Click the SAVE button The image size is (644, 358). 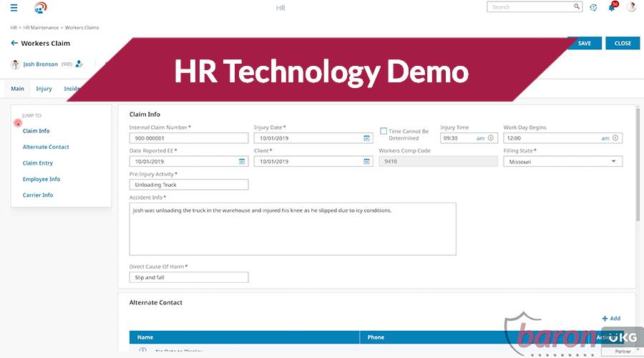584,43
